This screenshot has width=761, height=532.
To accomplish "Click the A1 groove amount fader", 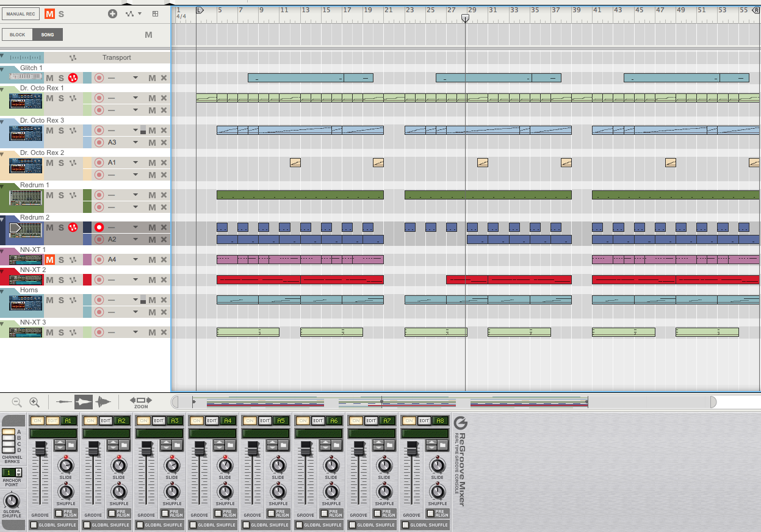I will click(x=40, y=450).
